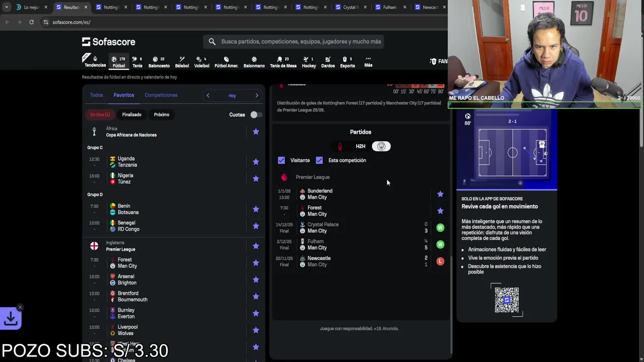Screen dimensions: 644x362
Task: Open the Copa Africana de Naciones trophy icon
Action: (x=94, y=132)
